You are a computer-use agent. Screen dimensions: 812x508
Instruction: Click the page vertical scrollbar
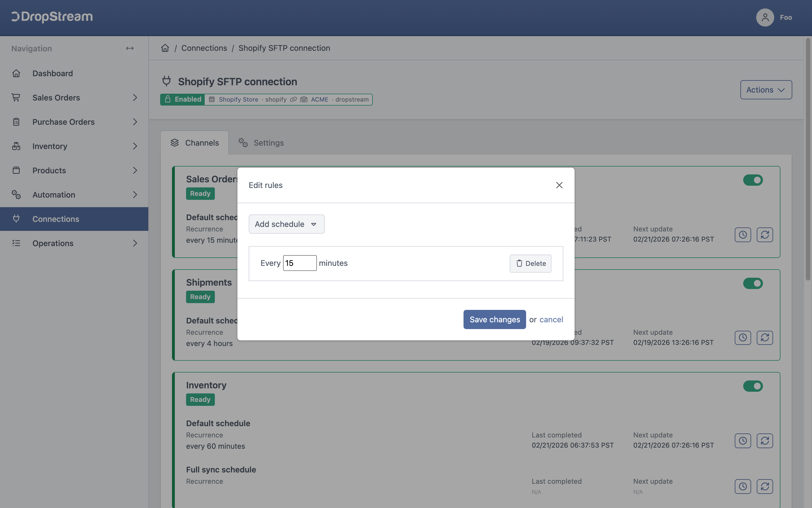coord(808,159)
